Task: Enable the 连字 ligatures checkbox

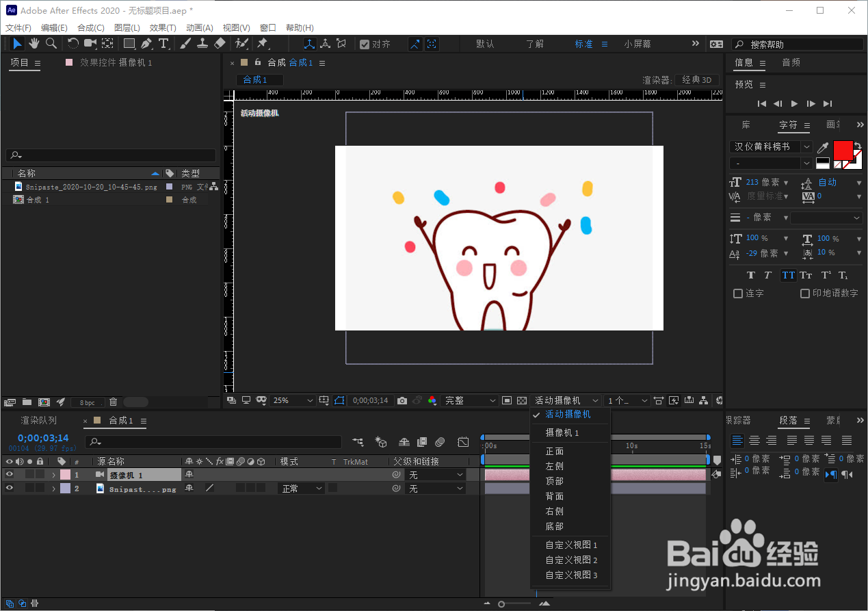Action: coord(738,294)
